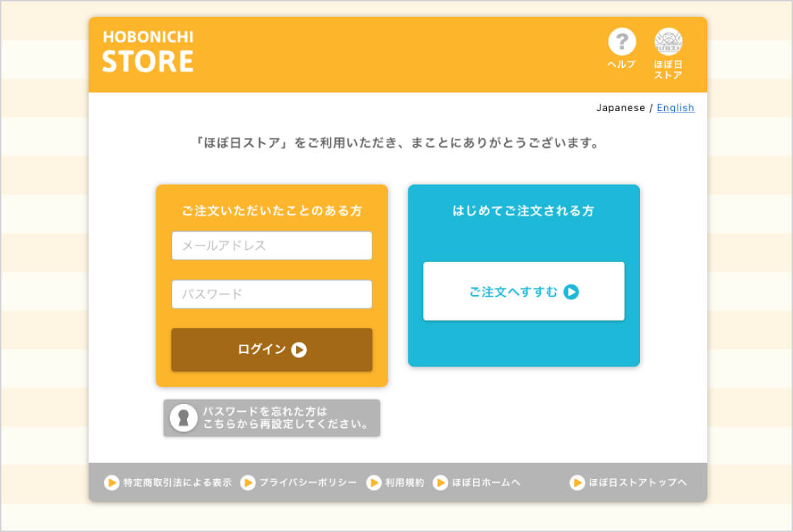Click the arrow icon before プライバシーポリシー

[248, 482]
